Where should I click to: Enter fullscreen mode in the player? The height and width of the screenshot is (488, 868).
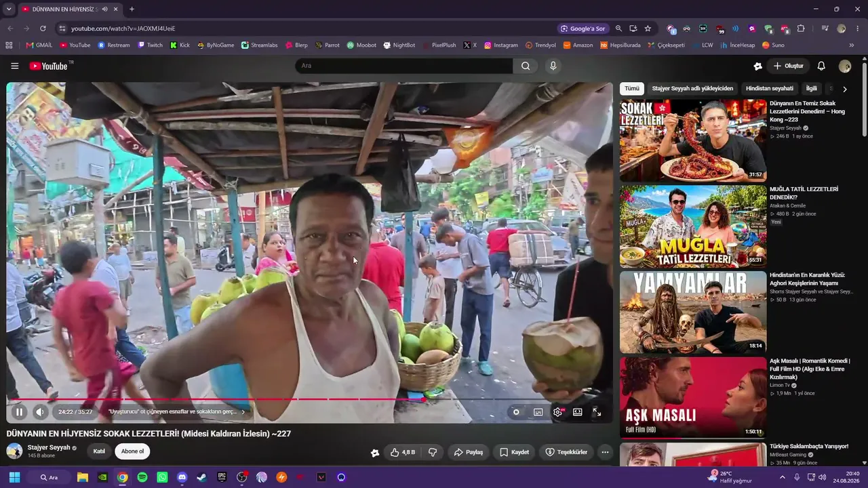(597, 411)
